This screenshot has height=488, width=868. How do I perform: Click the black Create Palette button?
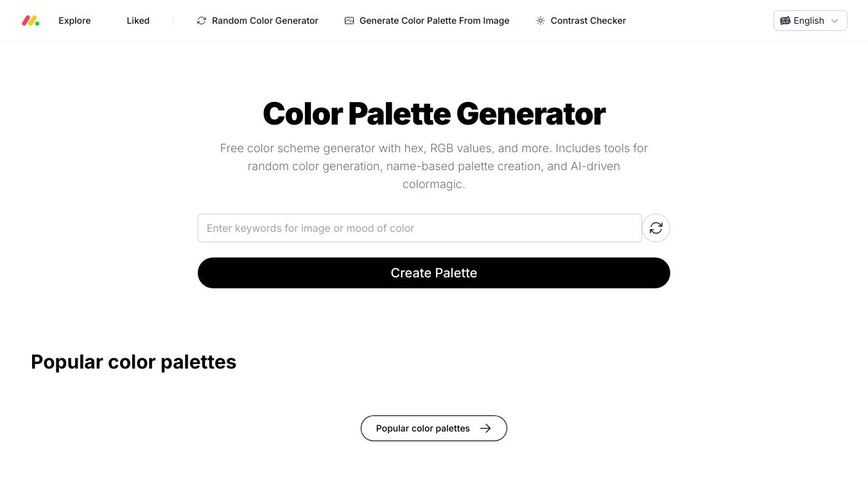tap(434, 273)
